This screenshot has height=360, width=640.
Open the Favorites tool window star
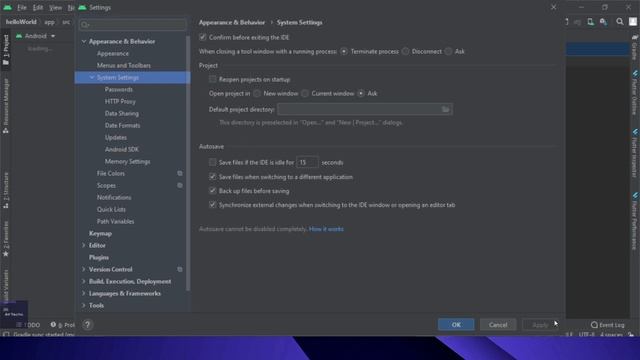[6, 239]
